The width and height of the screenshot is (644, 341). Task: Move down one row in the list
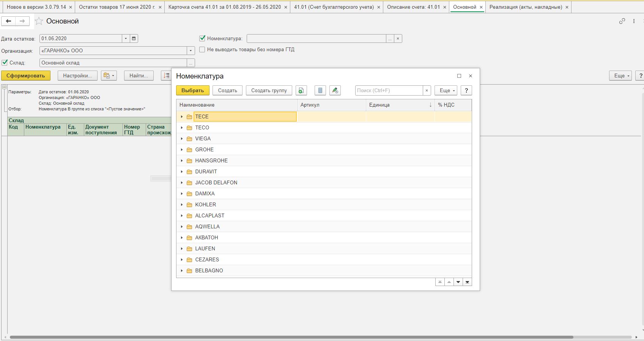coord(458,282)
